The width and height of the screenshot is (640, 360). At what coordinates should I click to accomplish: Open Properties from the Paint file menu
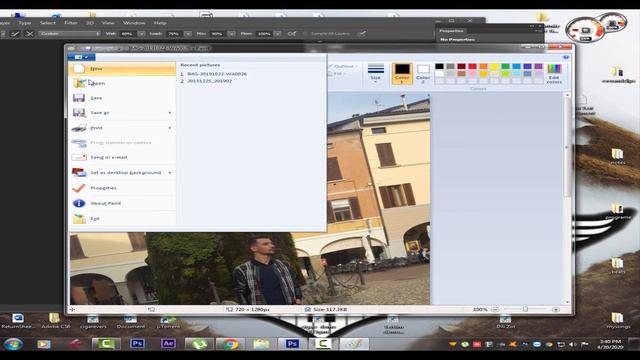pyautogui.click(x=122, y=188)
